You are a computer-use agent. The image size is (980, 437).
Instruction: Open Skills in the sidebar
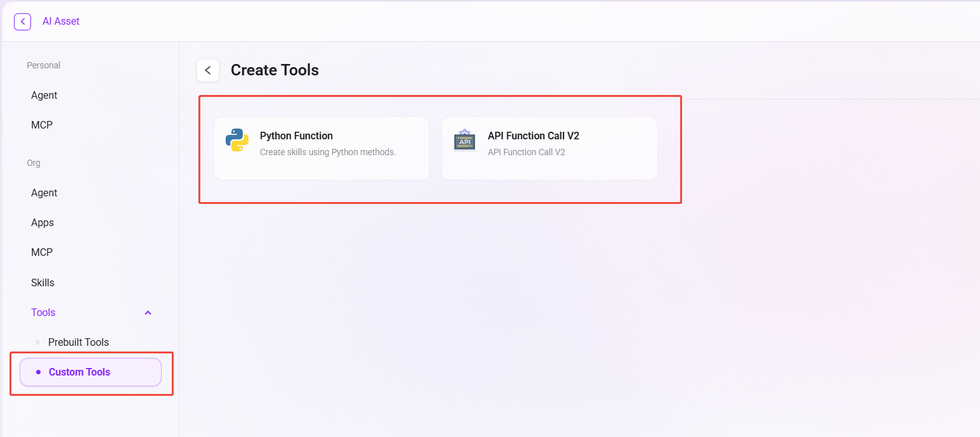pos(42,283)
